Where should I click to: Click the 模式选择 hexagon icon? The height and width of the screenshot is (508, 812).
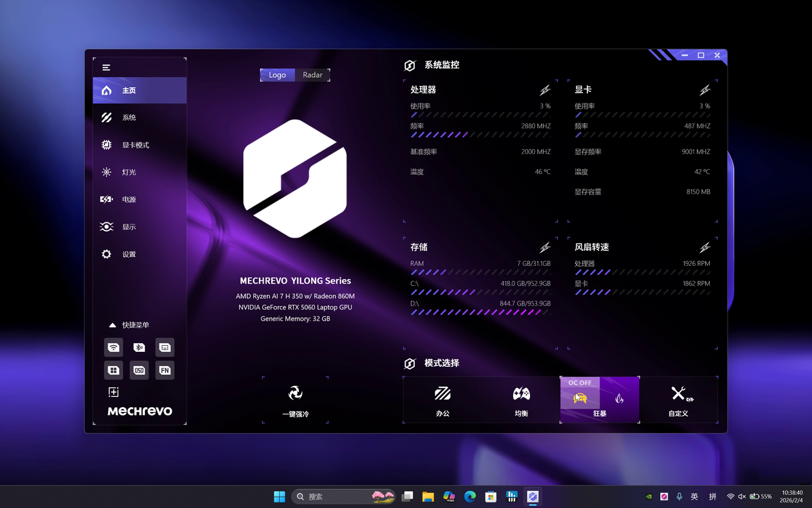409,363
